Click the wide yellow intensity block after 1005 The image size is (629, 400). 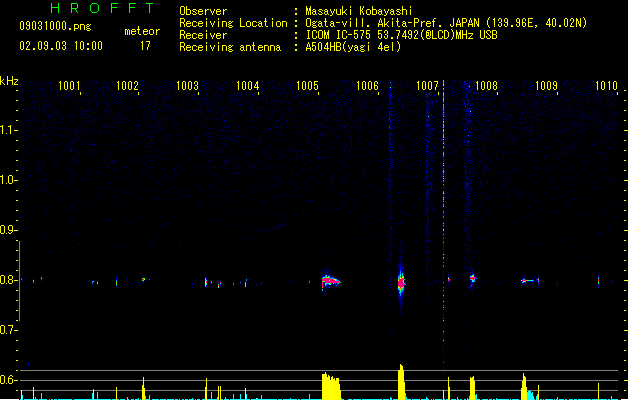(331, 386)
